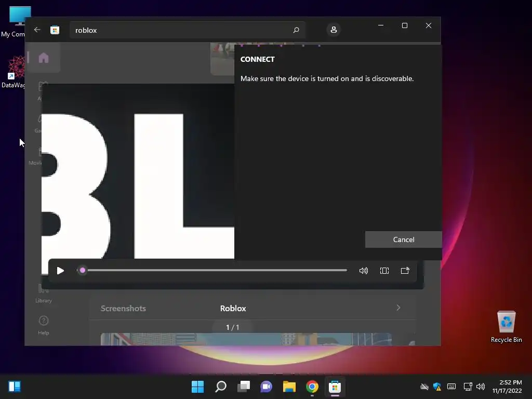Click the CONNECT dialog heading

tap(258, 59)
